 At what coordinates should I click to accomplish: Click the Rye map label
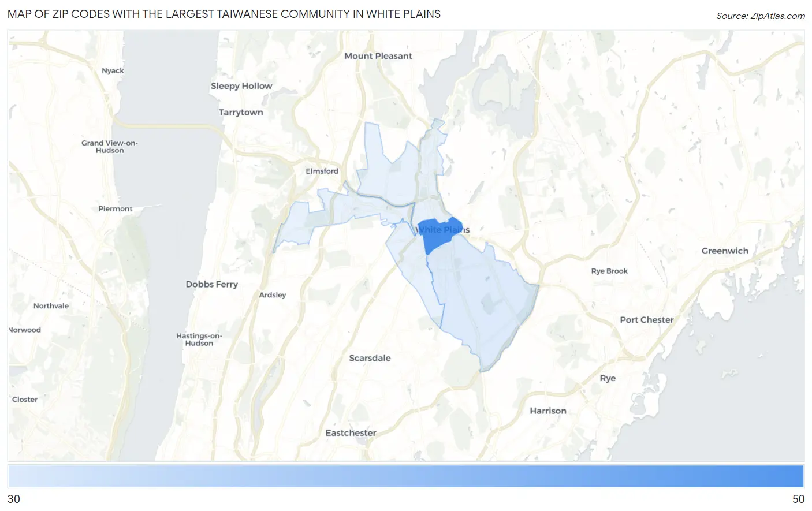tap(608, 378)
